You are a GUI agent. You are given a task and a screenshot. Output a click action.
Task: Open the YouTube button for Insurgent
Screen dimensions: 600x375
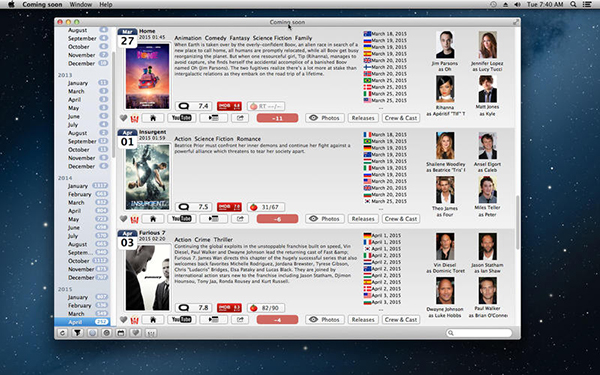(x=181, y=219)
